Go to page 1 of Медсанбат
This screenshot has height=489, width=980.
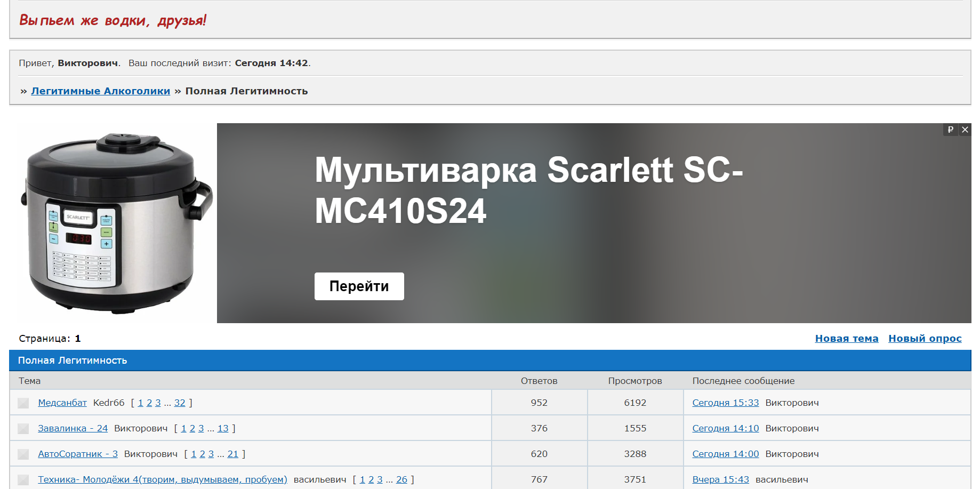point(141,403)
